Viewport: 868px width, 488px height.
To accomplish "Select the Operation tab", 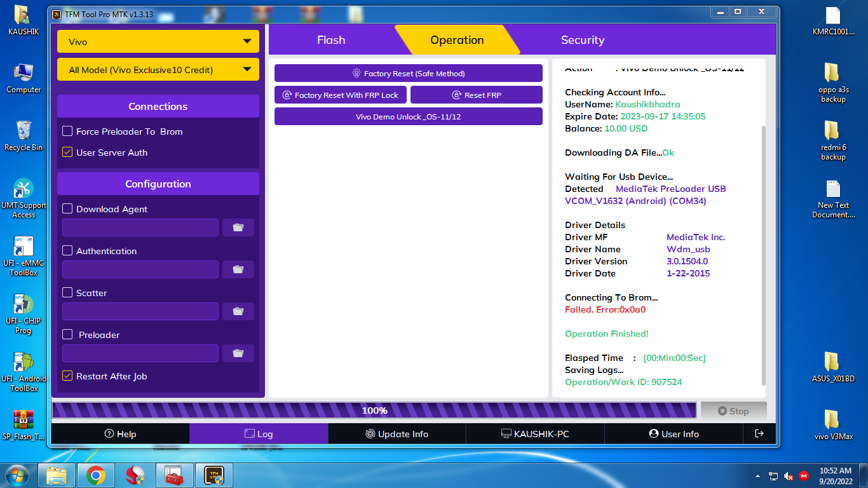I will [457, 40].
